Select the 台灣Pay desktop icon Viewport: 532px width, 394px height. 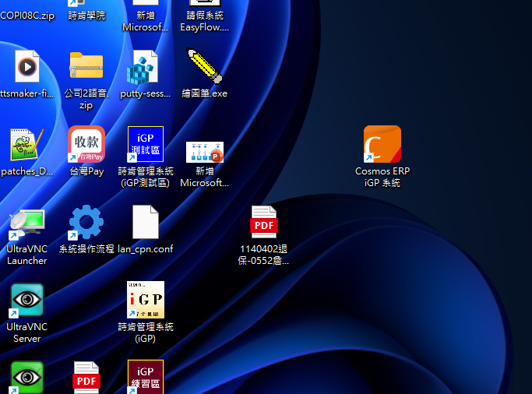[86, 144]
